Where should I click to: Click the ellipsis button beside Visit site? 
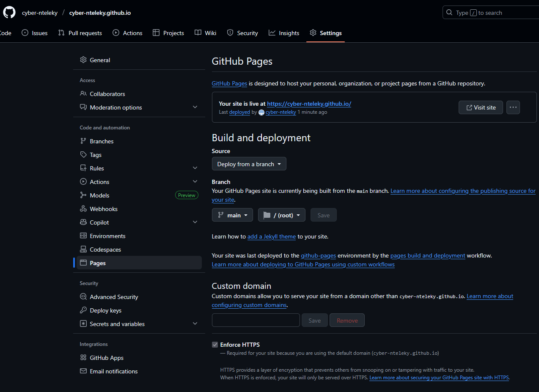click(x=513, y=107)
